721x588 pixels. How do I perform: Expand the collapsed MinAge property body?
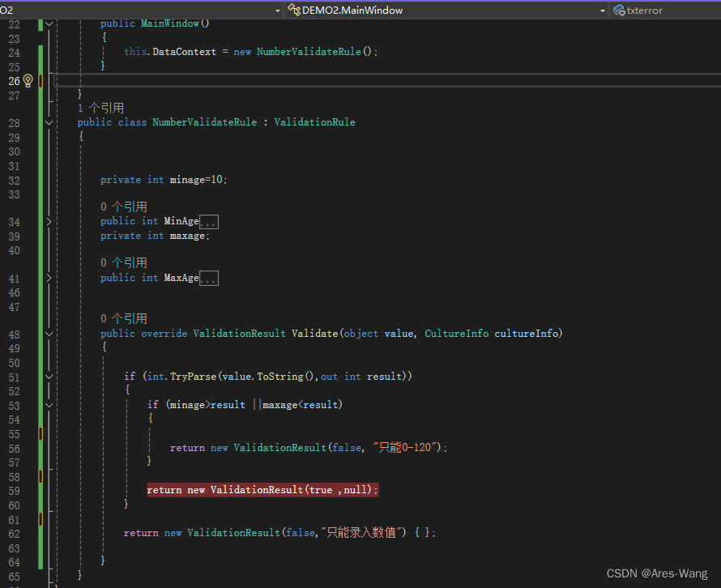[208, 221]
